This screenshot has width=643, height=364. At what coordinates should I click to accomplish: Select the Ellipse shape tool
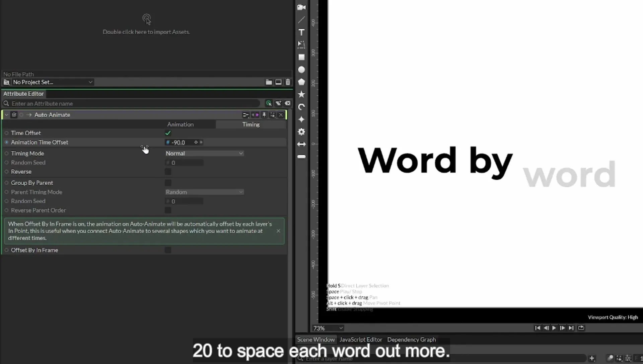click(301, 70)
